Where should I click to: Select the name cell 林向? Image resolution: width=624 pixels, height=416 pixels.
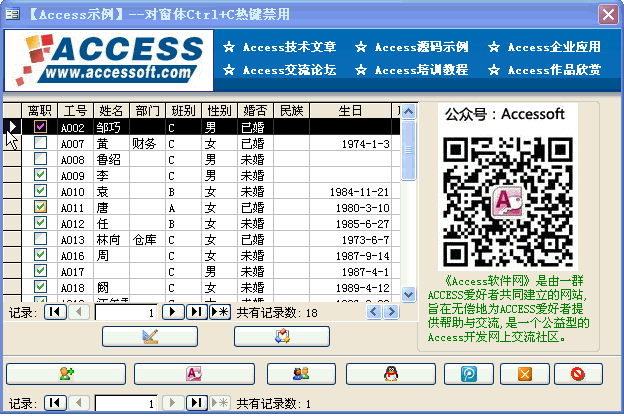(x=111, y=239)
